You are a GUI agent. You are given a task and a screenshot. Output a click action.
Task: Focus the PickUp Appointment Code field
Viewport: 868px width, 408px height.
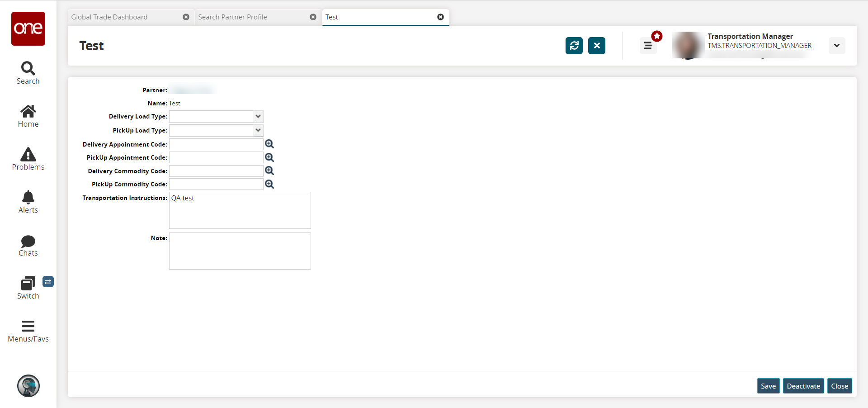coord(216,157)
